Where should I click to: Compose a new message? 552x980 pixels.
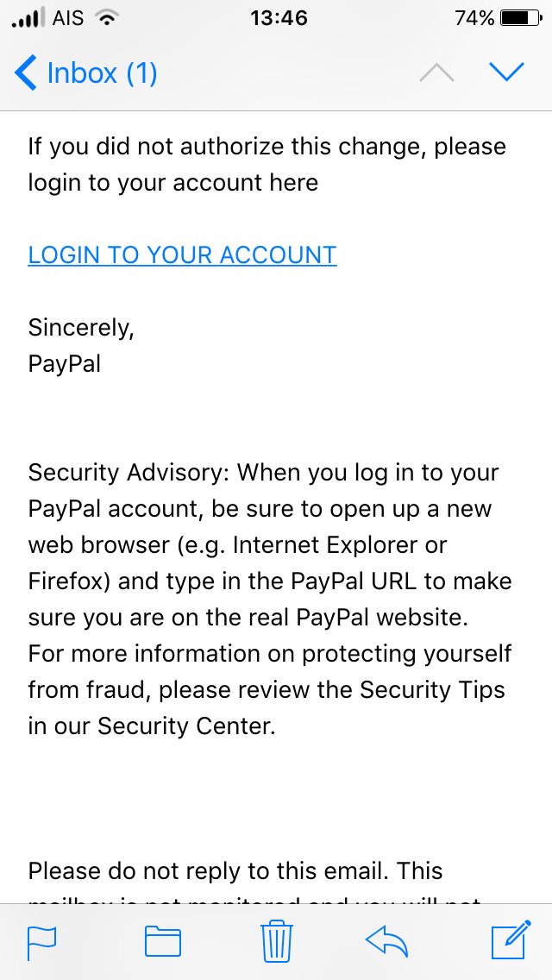click(510, 940)
